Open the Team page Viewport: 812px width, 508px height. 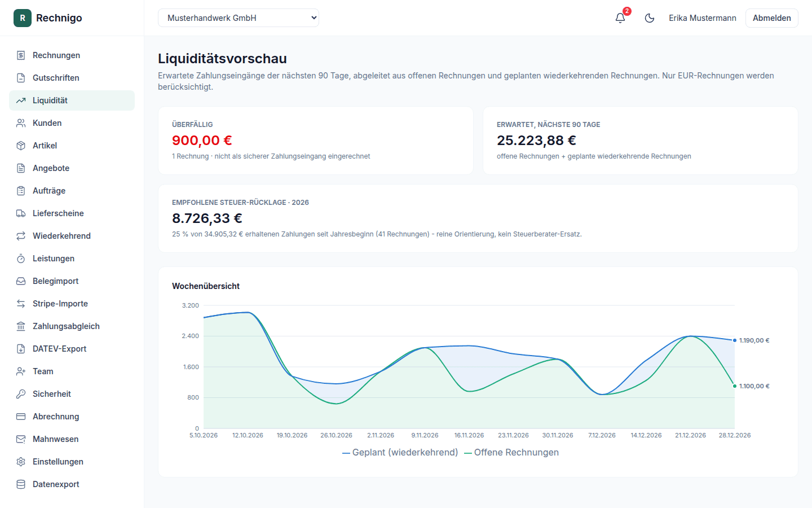[x=72, y=371]
